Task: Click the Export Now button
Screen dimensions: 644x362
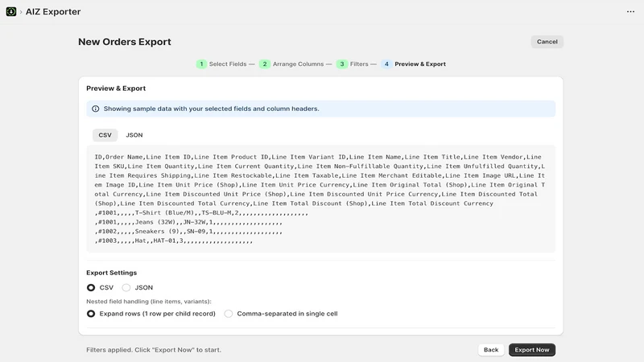Action: [532, 350]
